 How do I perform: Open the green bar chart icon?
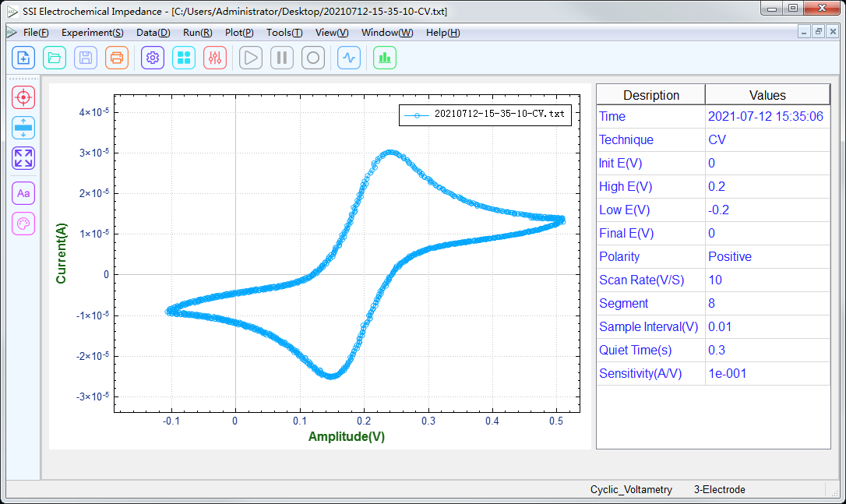[385, 58]
